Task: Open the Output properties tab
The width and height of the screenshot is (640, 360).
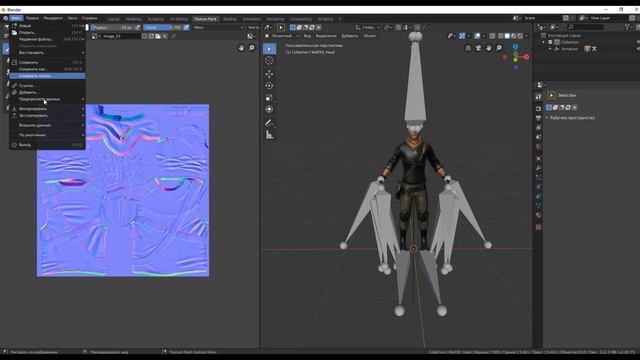Action: (538, 118)
